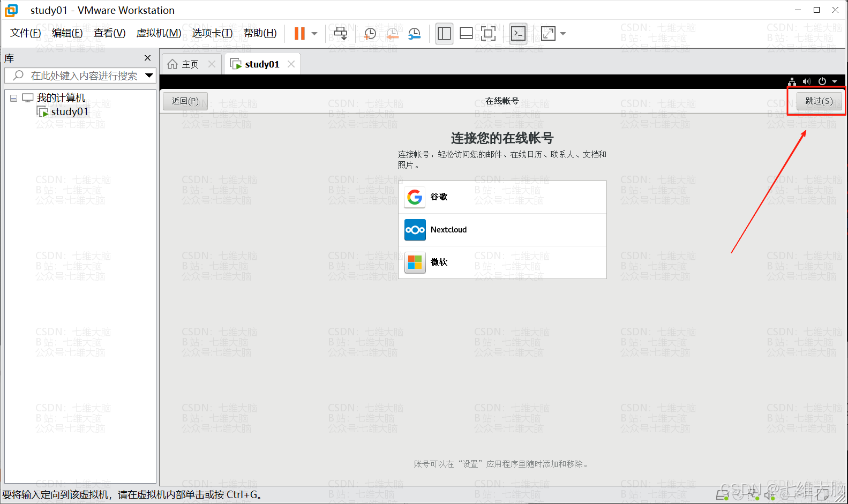Click the Nextcloud logo icon
The image size is (848, 504).
coord(415,230)
